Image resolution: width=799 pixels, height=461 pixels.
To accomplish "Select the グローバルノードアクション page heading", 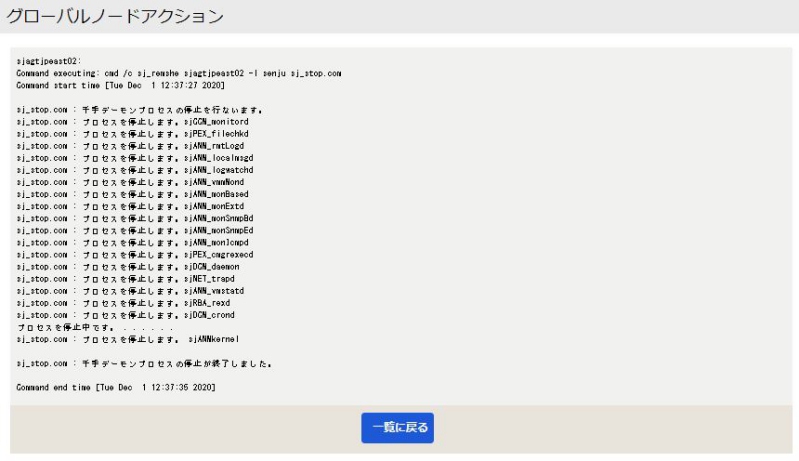I will 115,16.
